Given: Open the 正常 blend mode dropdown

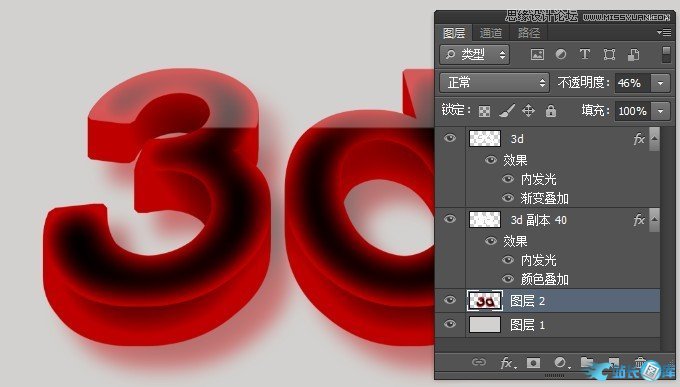Looking at the screenshot, I should [x=494, y=82].
